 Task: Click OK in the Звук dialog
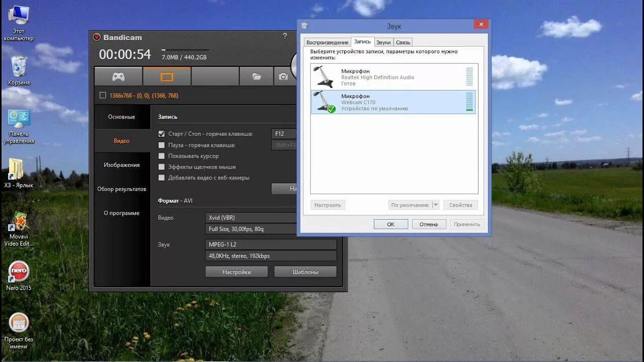click(391, 224)
